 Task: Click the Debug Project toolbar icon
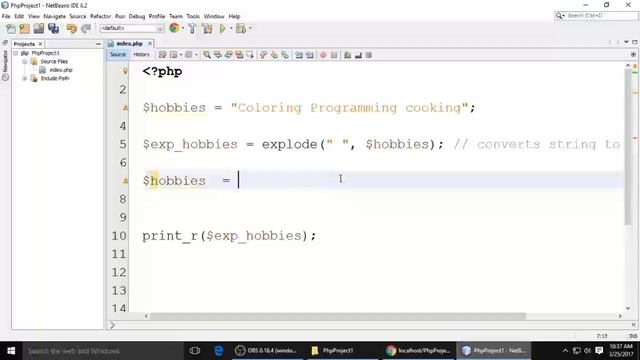click(x=241, y=29)
